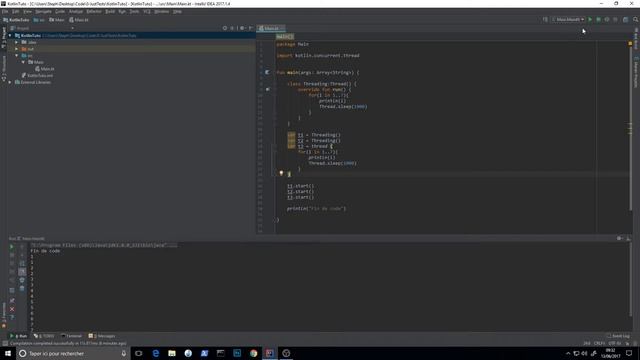Click override gutter icon beside run()
This screenshot has width=640, height=360.
[x=268, y=89]
